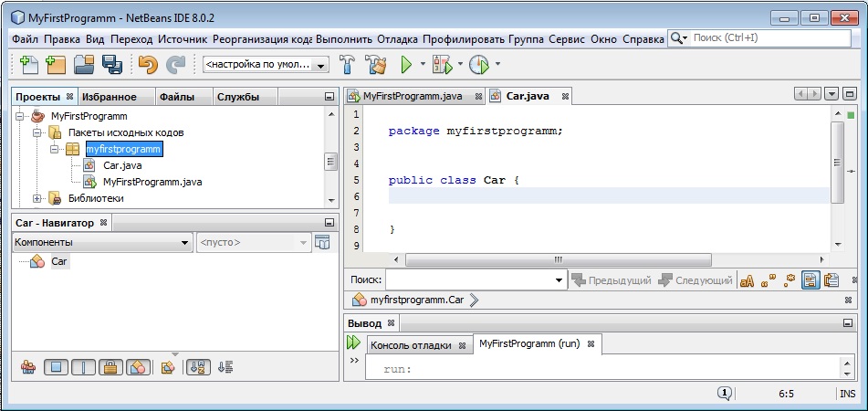Click the Предыдущий search button
The image size is (868, 411).
click(x=612, y=280)
